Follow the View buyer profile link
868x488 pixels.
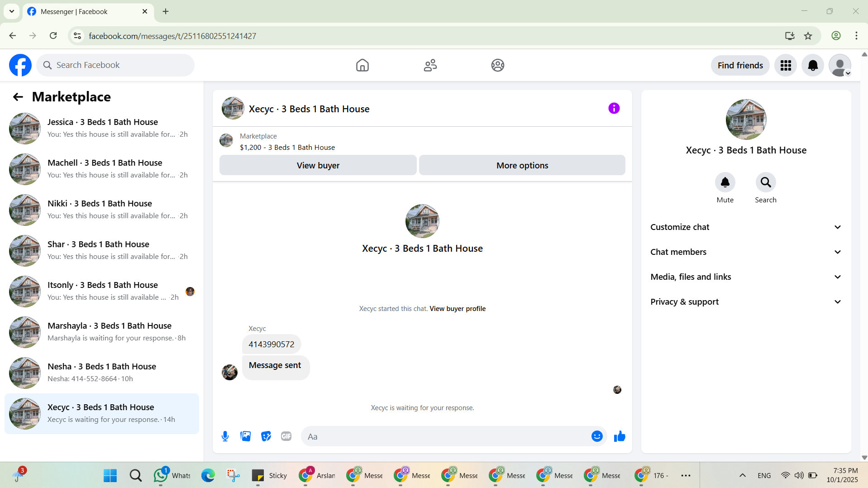click(458, 309)
